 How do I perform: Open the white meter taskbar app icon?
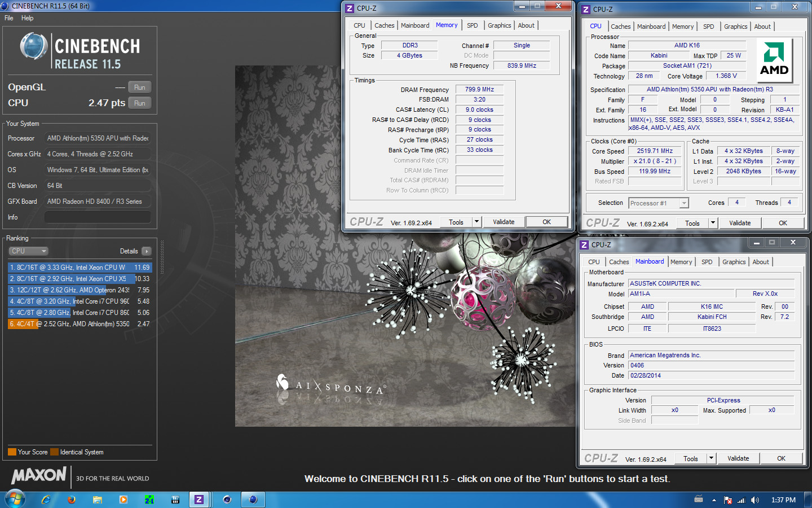click(175, 500)
